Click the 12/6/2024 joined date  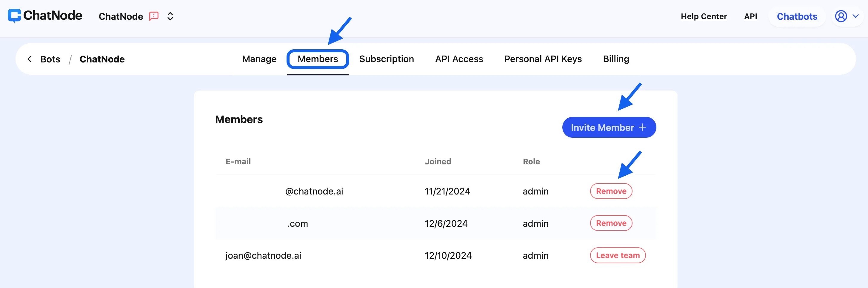[x=446, y=223]
